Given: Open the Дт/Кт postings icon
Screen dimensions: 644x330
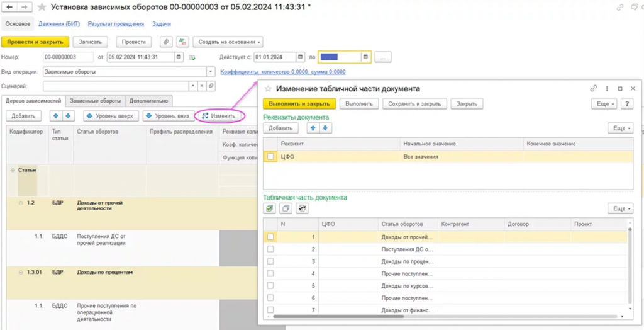Looking at the screenshot, I should pos(182,42).
